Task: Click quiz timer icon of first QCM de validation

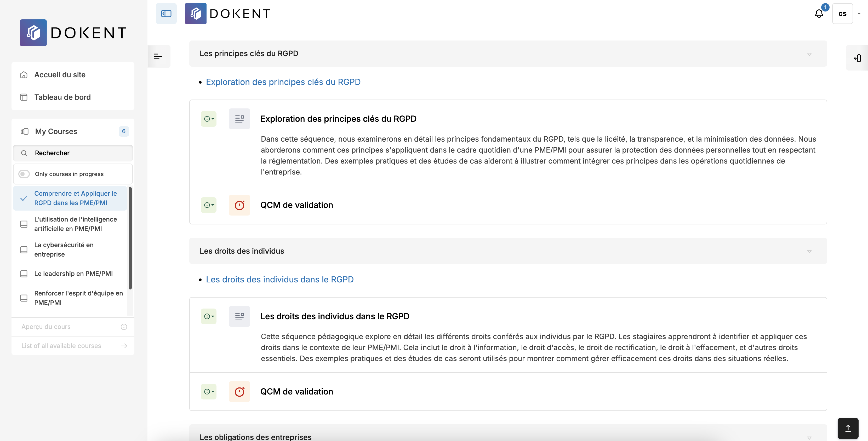Action: click(239, 205)
